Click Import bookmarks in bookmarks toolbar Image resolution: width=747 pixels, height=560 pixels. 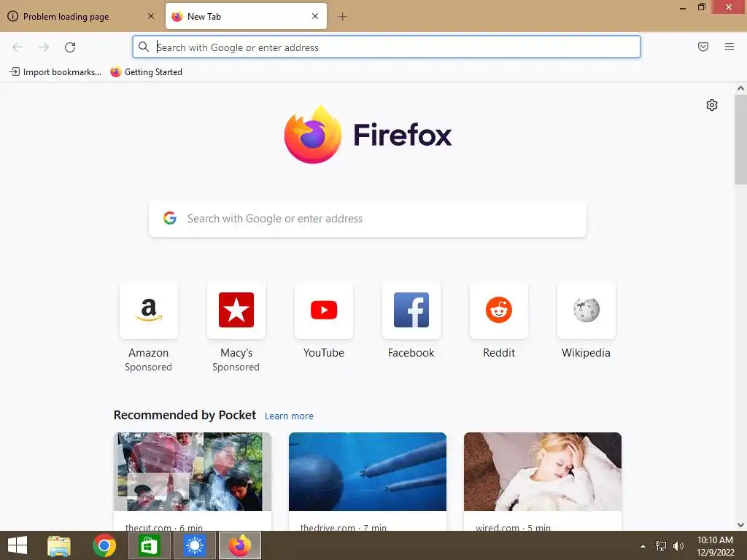55,72
